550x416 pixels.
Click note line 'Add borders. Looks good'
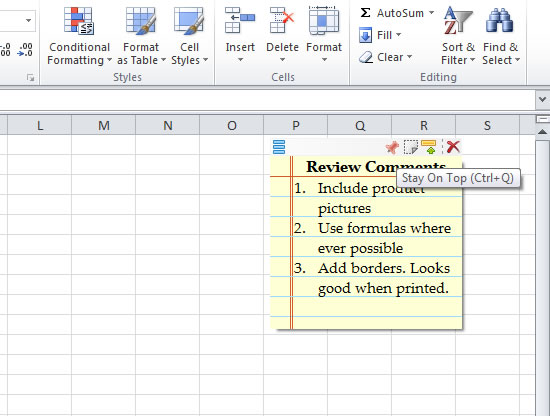point(384,278)
